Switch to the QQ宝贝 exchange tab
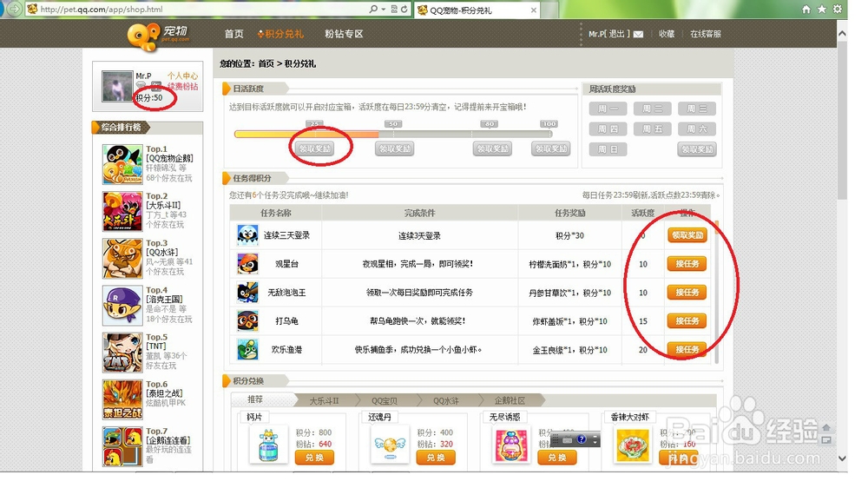This screenshot has height=488, width=868. tap(385, 400)
